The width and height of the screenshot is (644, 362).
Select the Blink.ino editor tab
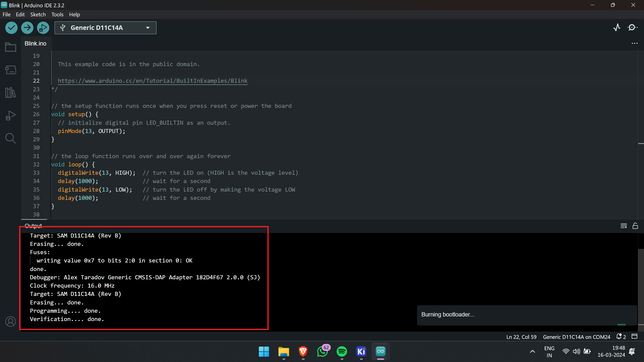tap(35, 43)
